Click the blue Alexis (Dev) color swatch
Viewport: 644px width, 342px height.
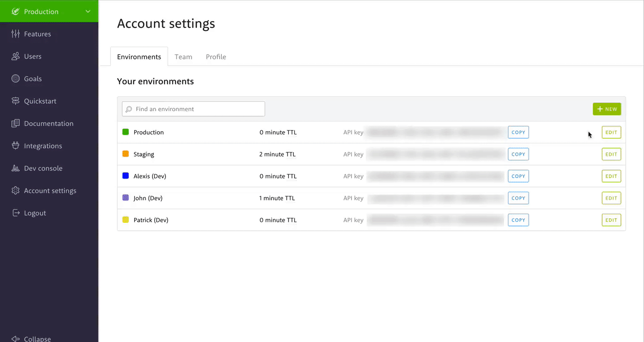(x=126, y=176)
